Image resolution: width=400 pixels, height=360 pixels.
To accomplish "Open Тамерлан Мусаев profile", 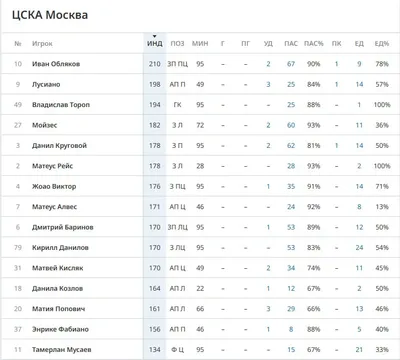I will coord(62,350).
